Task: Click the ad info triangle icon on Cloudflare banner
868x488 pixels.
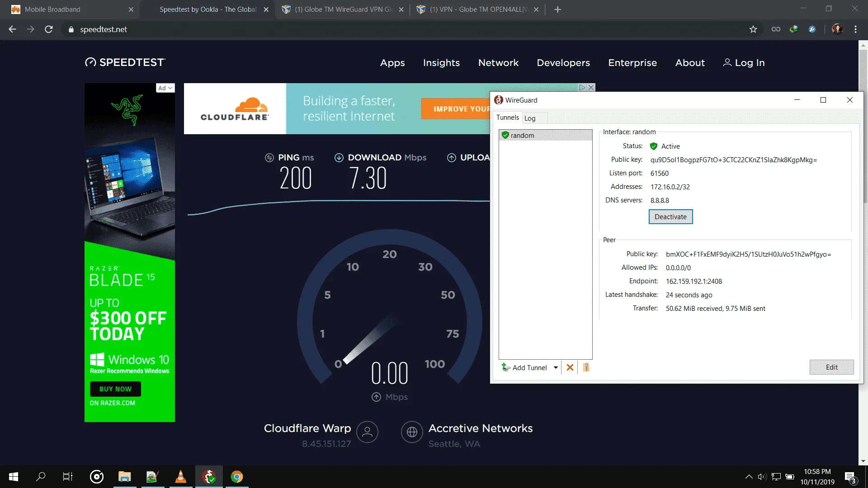Action: (x=583, y=87)
